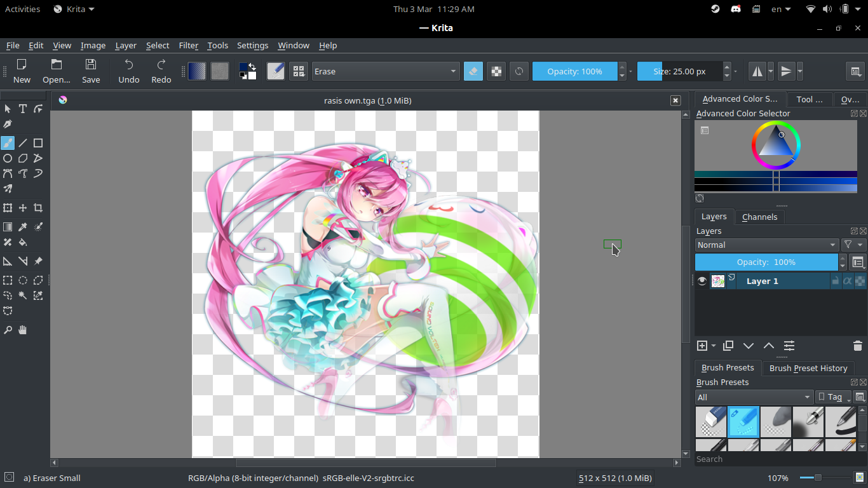Select the Multibrush tool

point(8,189)
